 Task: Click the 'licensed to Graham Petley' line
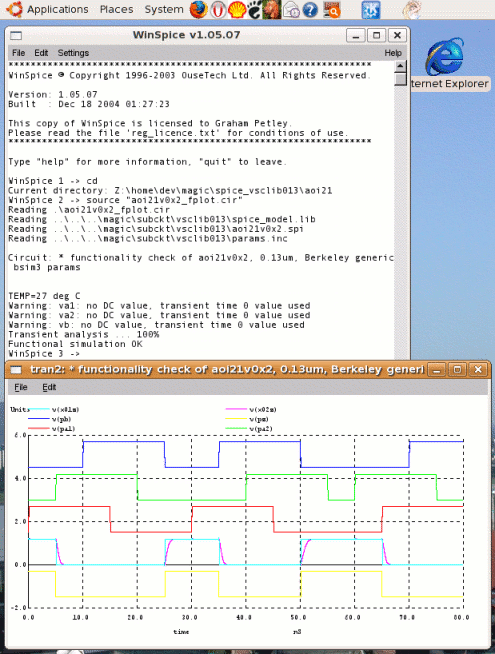point(148,123)
